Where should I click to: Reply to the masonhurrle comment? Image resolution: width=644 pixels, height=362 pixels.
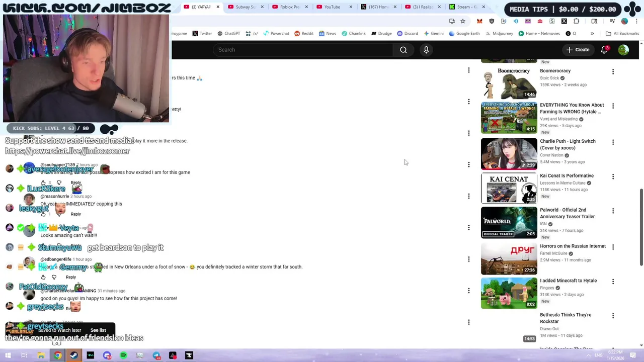75,214
